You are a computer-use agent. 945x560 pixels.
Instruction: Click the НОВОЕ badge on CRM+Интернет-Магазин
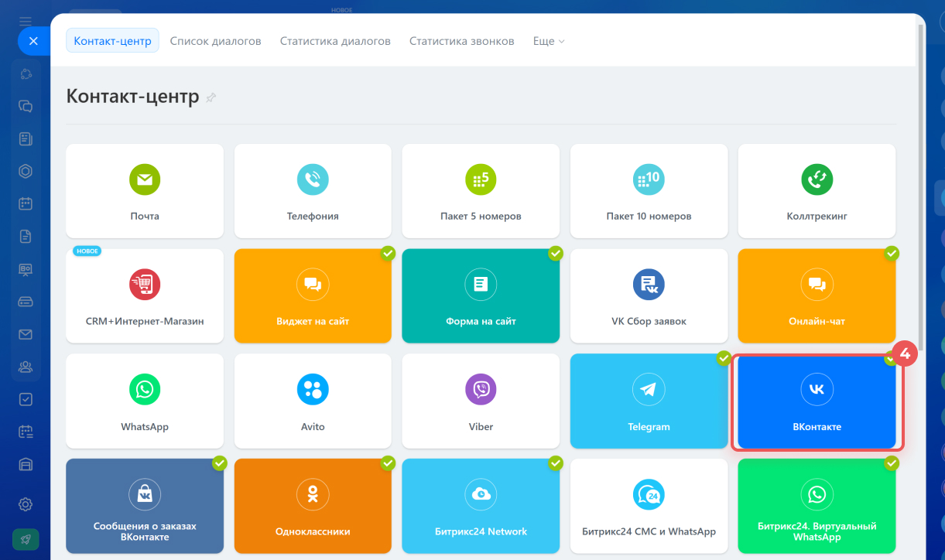[x=87, y=251]
